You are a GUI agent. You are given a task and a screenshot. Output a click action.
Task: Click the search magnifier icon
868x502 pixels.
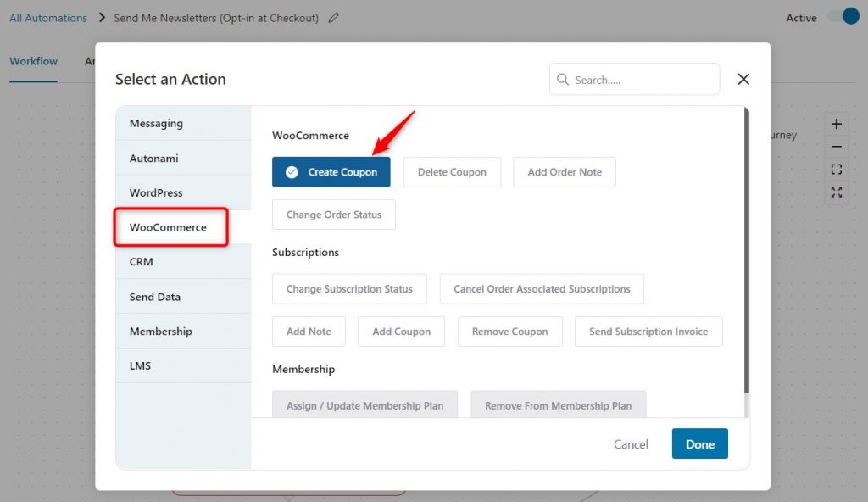click(x=563, y=79)
